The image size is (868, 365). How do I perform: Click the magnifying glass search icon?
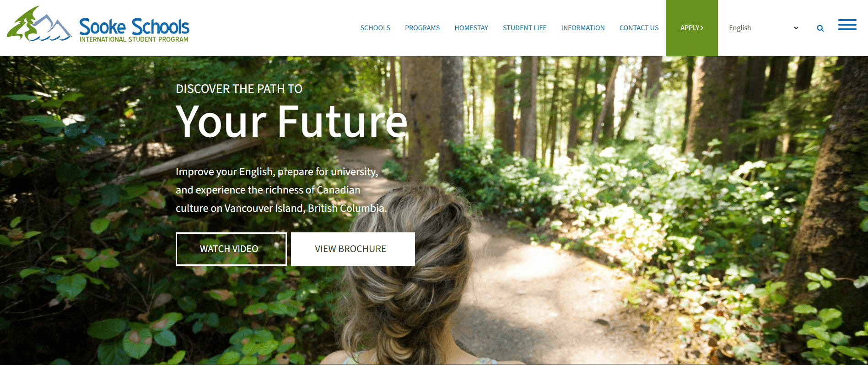820,28
